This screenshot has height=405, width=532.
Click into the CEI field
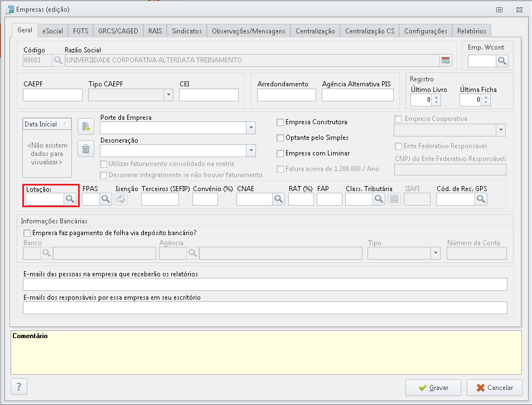pos(209,95)
